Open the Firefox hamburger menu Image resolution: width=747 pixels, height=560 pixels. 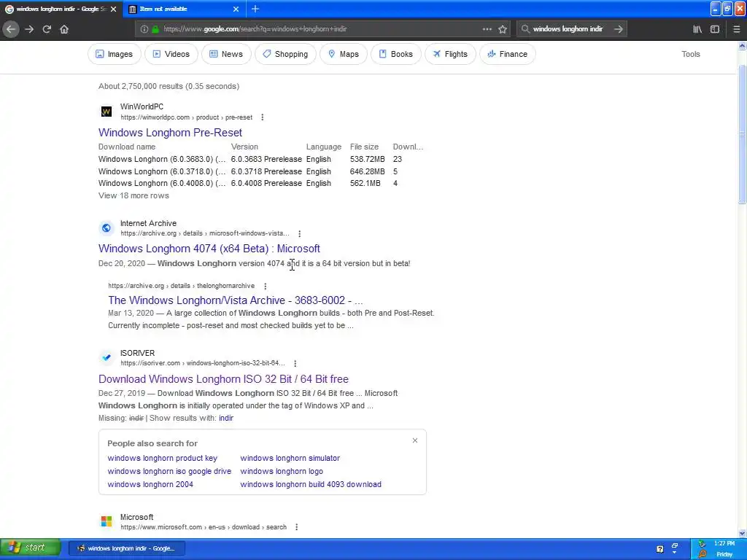click(737, 29)
